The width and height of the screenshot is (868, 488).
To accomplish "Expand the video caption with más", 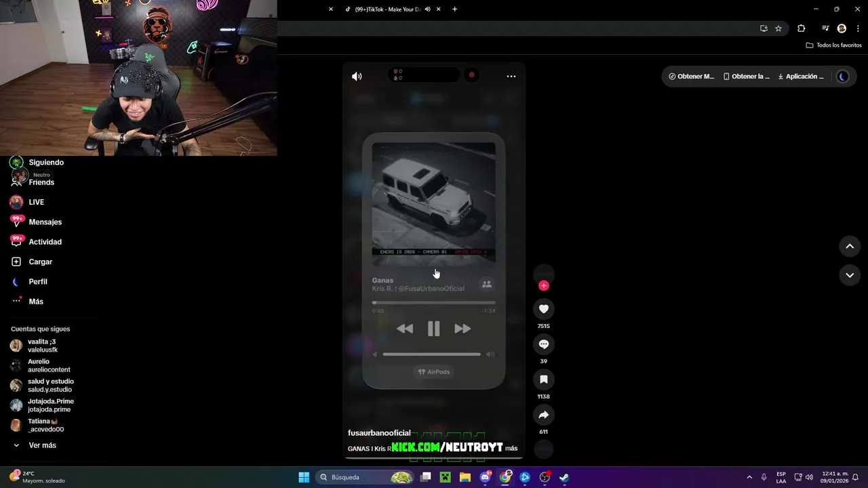I will click(x=511, y=448).
